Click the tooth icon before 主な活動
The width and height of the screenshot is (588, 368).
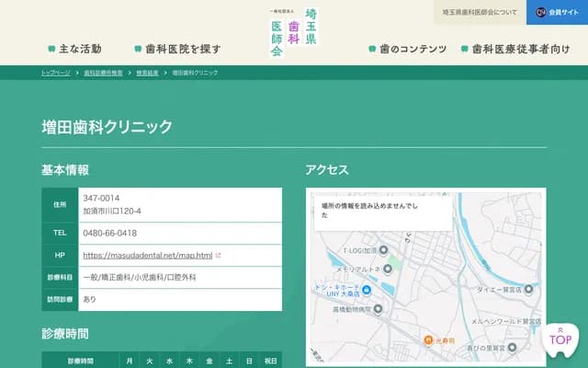pos(51,49)
